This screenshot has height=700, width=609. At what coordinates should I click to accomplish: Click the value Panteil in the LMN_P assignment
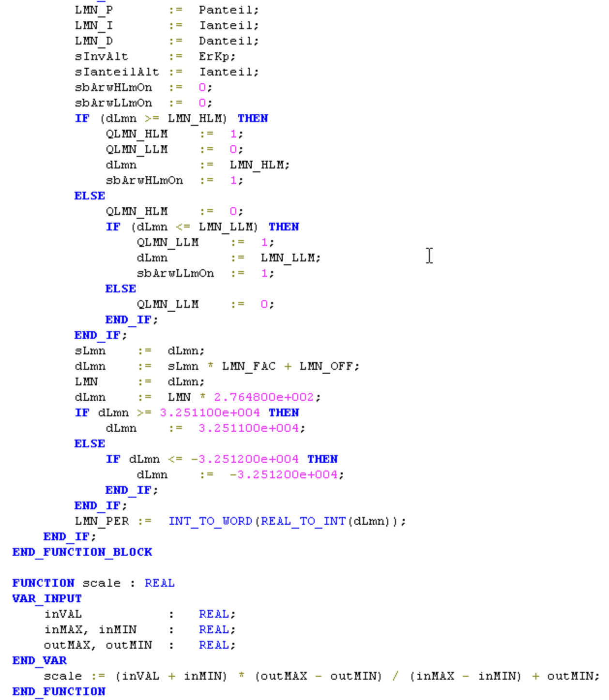pos(226,10)
